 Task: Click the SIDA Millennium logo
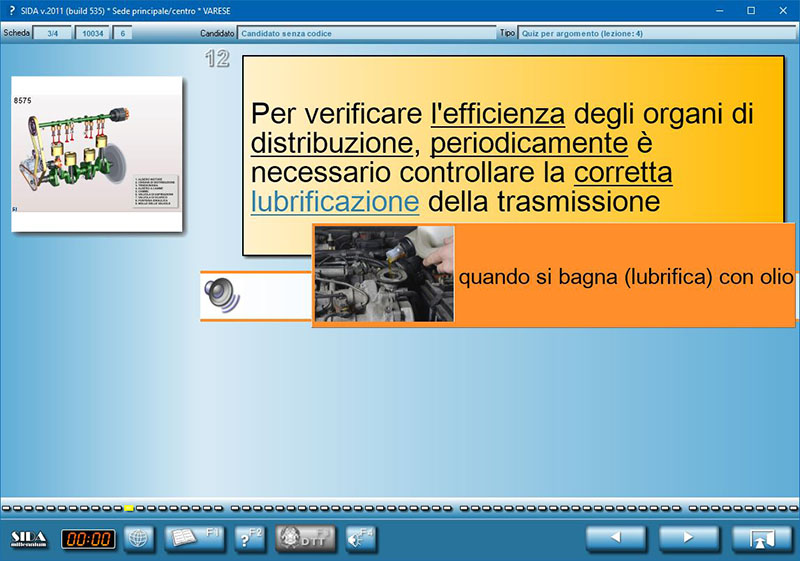pos(29,539)
